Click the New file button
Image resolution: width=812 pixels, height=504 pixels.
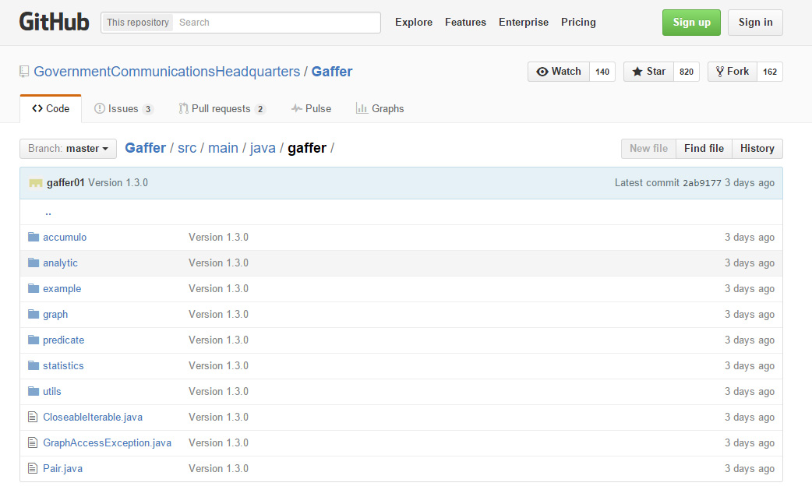click(649, 149)
